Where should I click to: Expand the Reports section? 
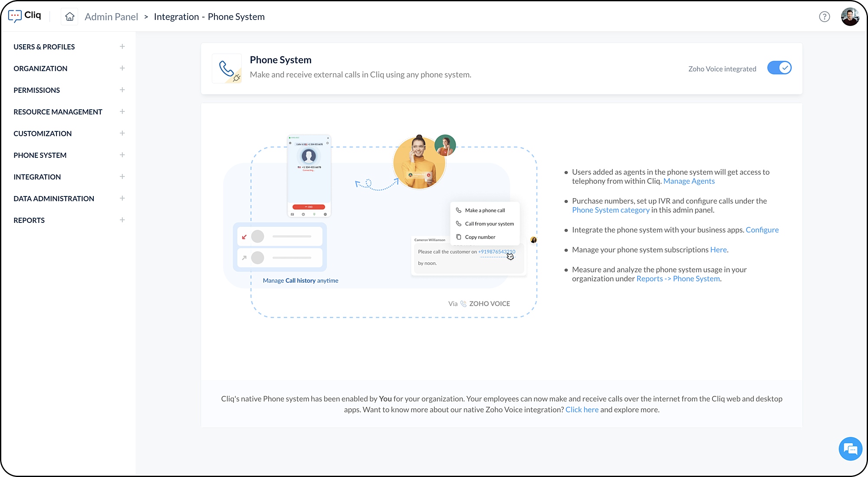[x=122, y=220]
